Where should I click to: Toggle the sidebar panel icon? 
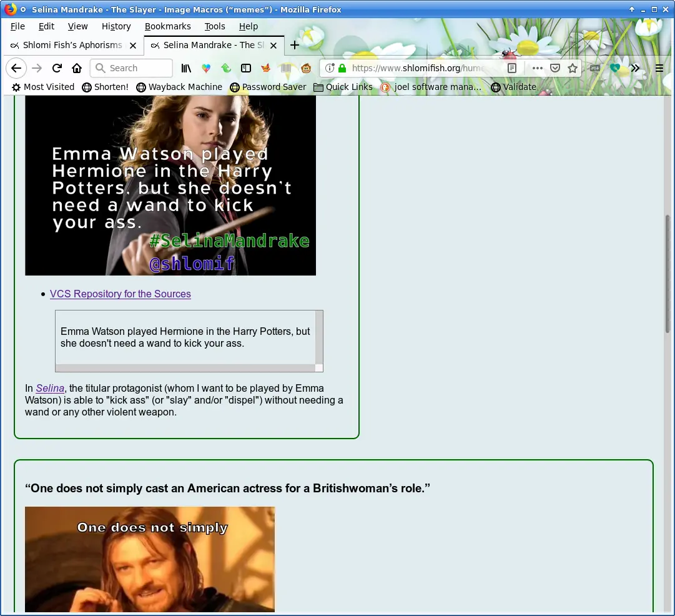click(246, 68)
